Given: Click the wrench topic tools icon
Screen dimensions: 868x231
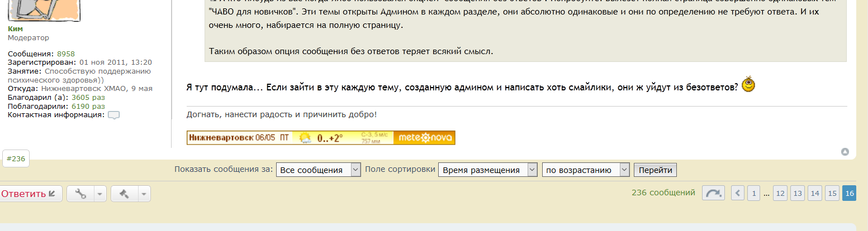Looking at the screenshot, I should point(80,194).
